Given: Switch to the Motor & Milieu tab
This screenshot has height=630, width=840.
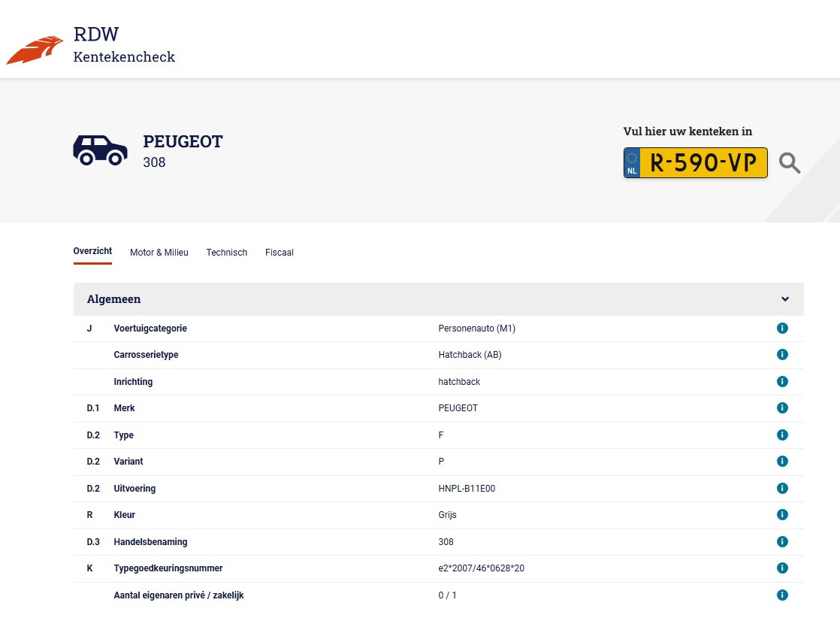Looking at the screenshot, I should point(159,253).
